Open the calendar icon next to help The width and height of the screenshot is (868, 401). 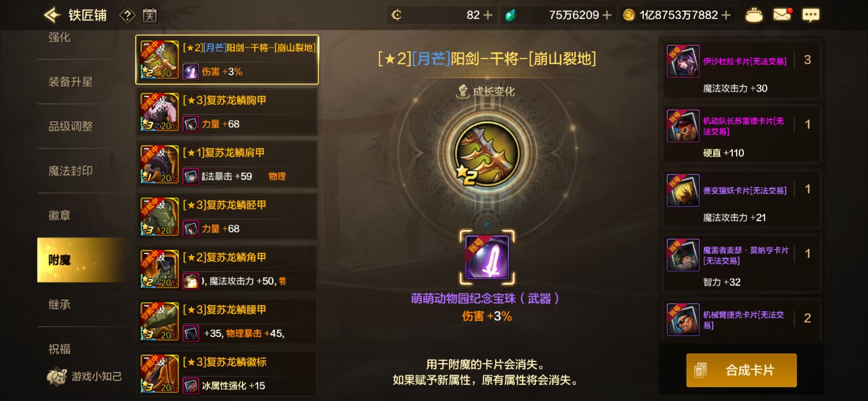(149, 15)
